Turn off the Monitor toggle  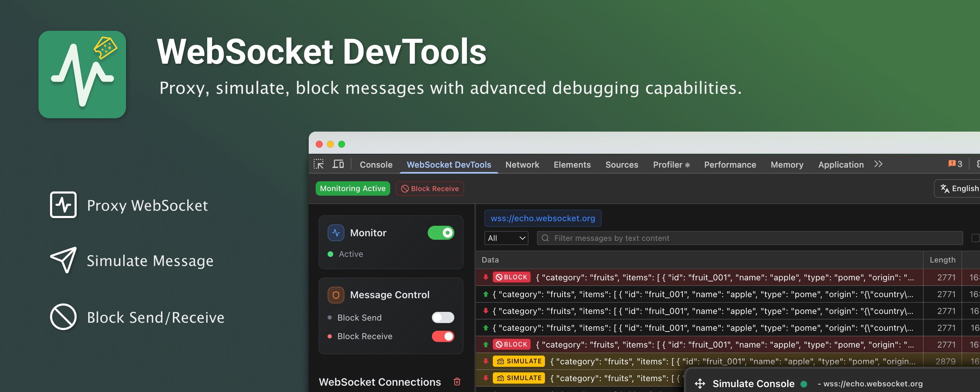[x=441, y=232]
